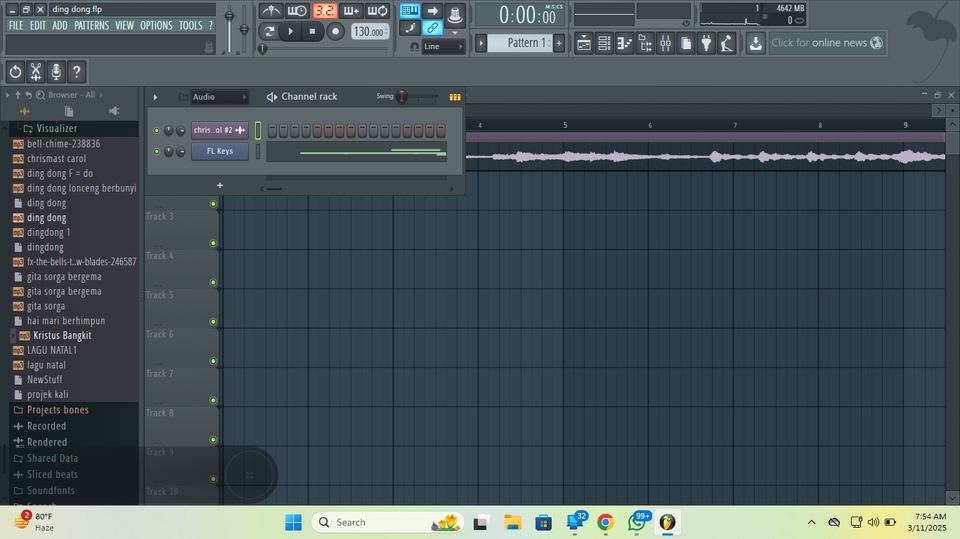Expand the channel rack options arrow

[156, 97]
